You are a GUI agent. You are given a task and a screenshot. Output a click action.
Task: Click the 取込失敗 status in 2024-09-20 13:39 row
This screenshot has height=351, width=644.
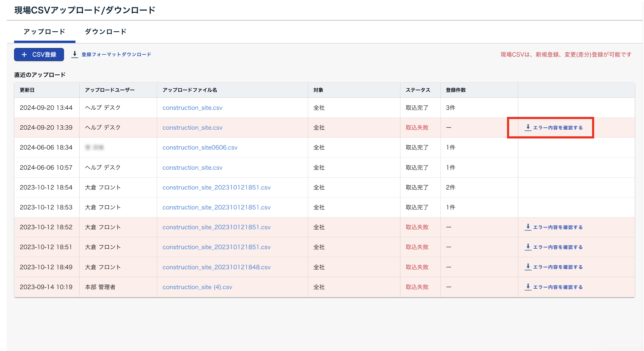[x=417, y=128]
